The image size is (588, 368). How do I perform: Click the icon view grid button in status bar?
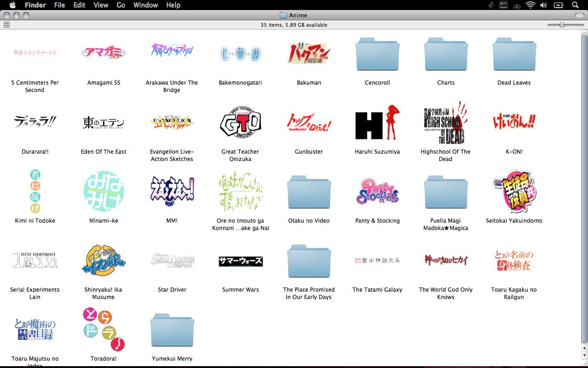(6, 25)
